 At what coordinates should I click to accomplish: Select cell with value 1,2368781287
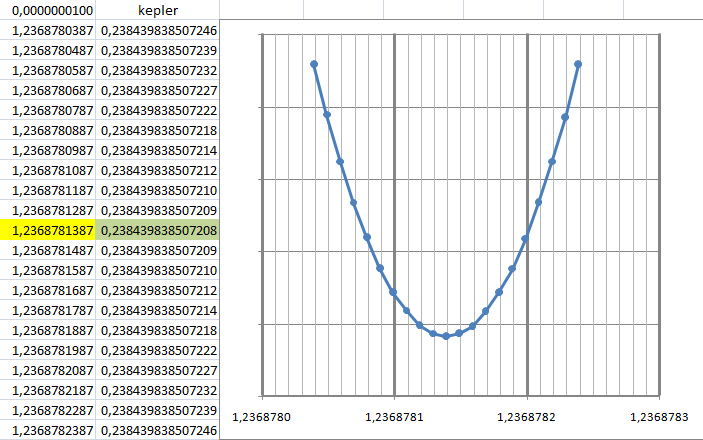pyautogui.click(x=48, y=210)
